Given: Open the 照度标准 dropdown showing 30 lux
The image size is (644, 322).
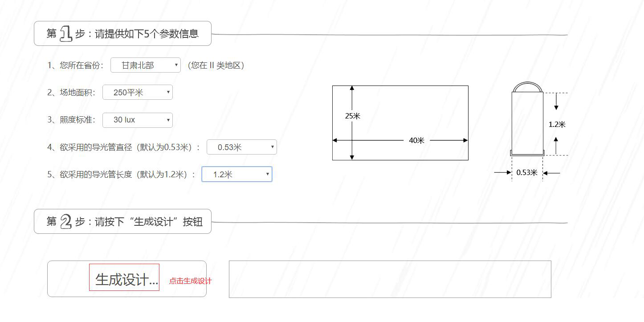Looking at the screenshot, I should click(137, 120).
